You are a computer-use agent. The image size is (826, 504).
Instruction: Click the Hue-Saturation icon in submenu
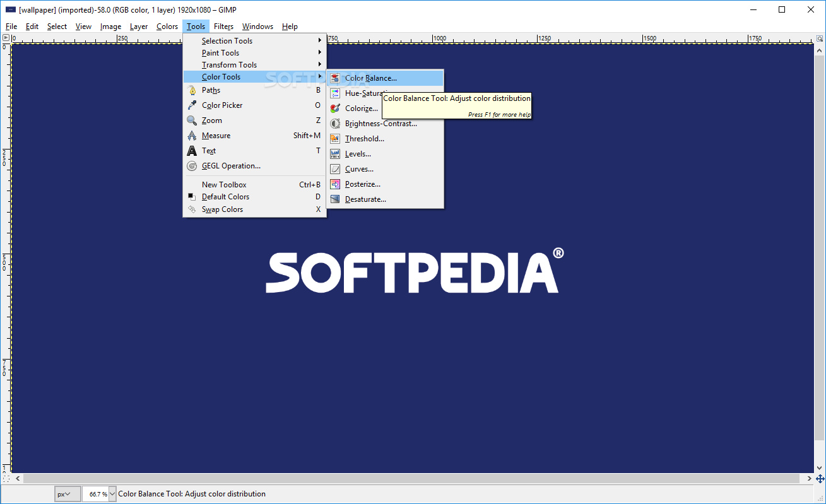334,93
